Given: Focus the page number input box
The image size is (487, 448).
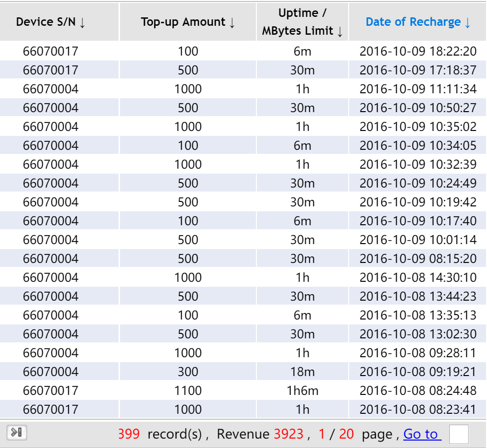Looking at the screenshot, I should click(459, 434).
